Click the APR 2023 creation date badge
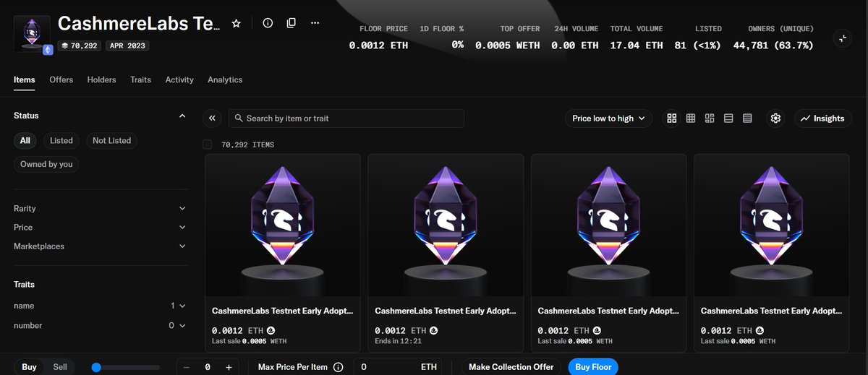Screen dimensions: 868x375 coord(127,46)
